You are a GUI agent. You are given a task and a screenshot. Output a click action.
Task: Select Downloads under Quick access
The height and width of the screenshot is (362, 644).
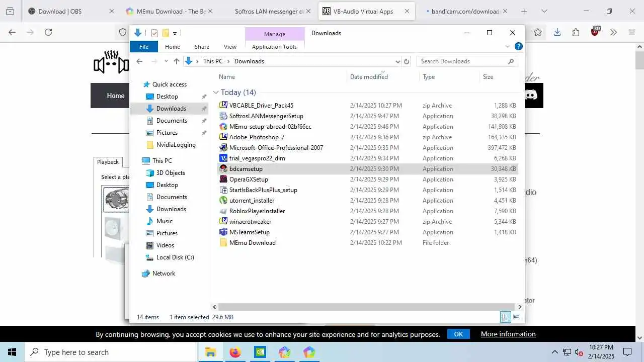click(171, 109)
